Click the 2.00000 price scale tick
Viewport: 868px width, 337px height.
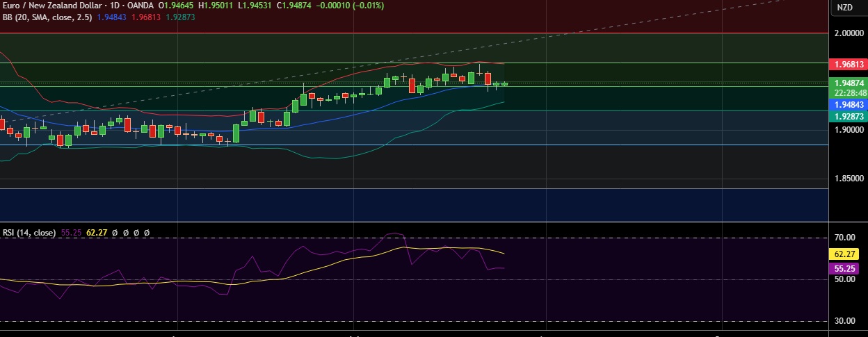849,33
